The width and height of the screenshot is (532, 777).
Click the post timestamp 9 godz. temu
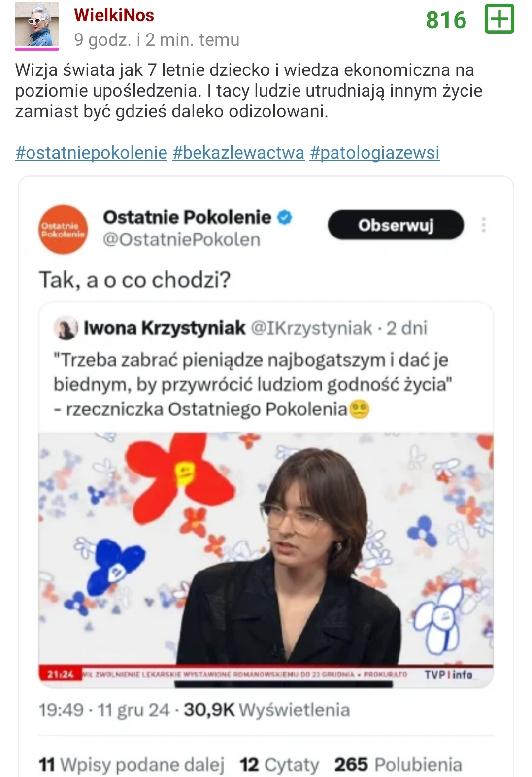coord(157,40)
